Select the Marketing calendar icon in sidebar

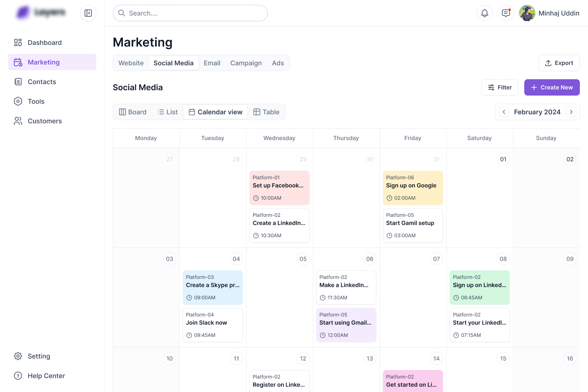[18, 62]
